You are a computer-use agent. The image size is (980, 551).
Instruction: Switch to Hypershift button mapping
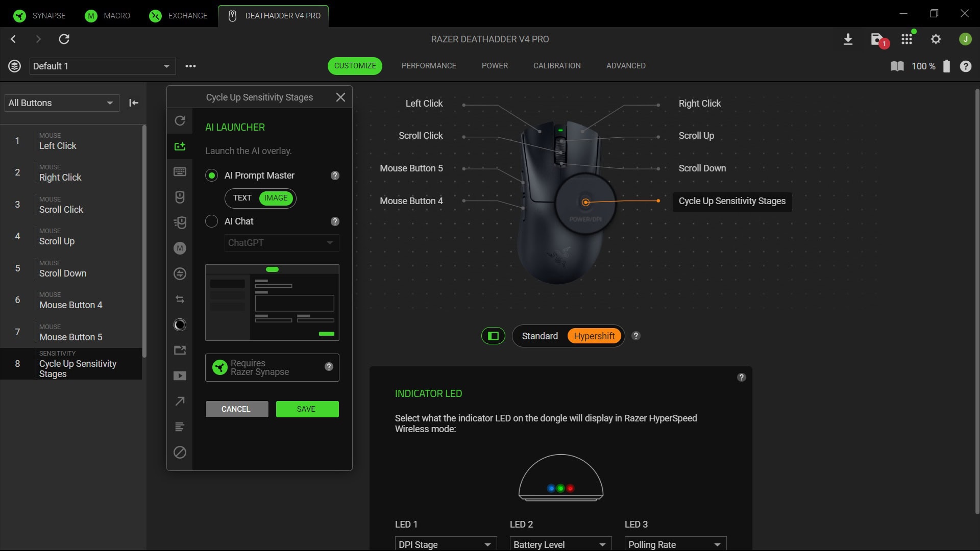point(594,336)
